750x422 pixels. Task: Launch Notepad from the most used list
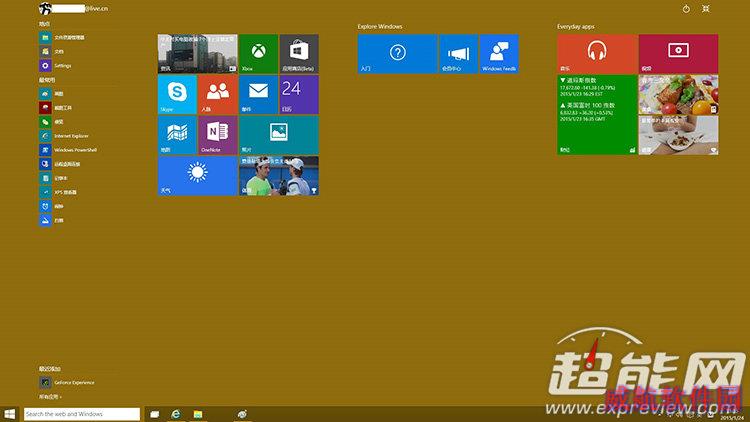pyautogui.click(x=54, y=178)
